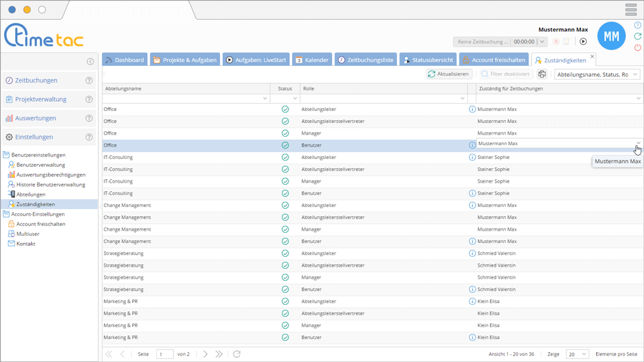Switch to the Kalender tab
Image resolution: width=644 pixels, height=362 pixels.
[311, 60]
